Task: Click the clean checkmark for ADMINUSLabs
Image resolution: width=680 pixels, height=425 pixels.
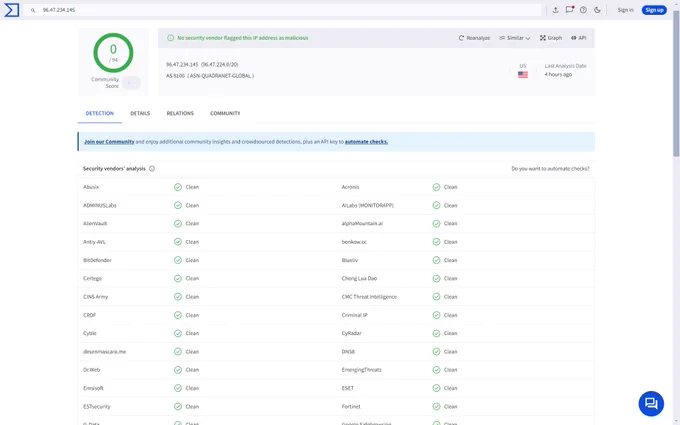Action: pyautogui.click(x=178, y=206)
